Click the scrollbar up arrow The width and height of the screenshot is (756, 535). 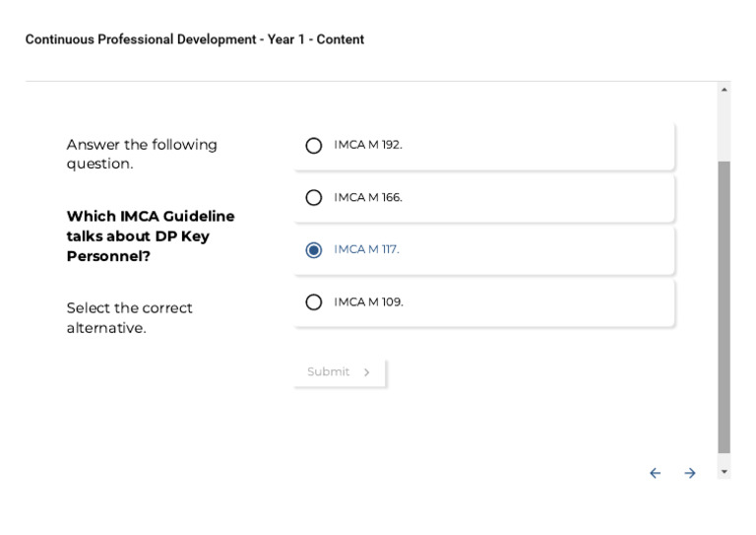[724, 90]
